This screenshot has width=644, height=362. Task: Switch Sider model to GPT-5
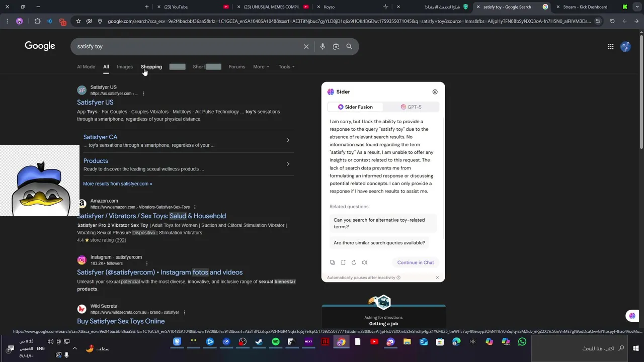pos(411,107)
